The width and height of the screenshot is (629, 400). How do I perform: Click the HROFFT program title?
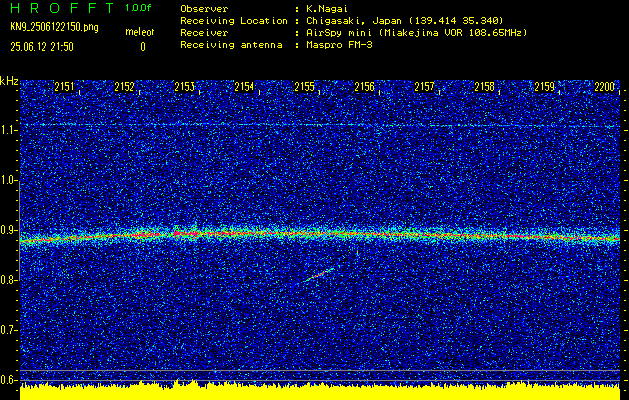(62, 8)
